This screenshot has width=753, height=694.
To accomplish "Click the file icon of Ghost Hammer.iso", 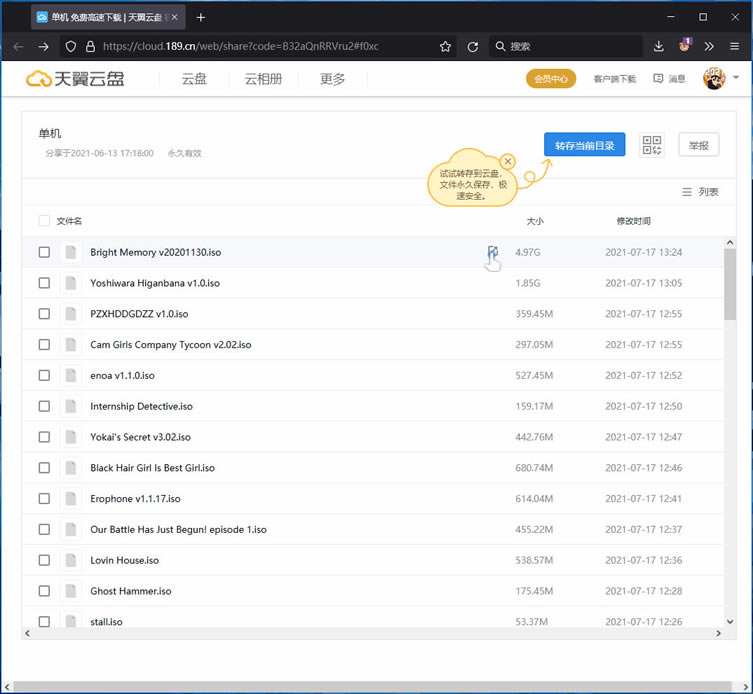I will [x=71, y=591].
